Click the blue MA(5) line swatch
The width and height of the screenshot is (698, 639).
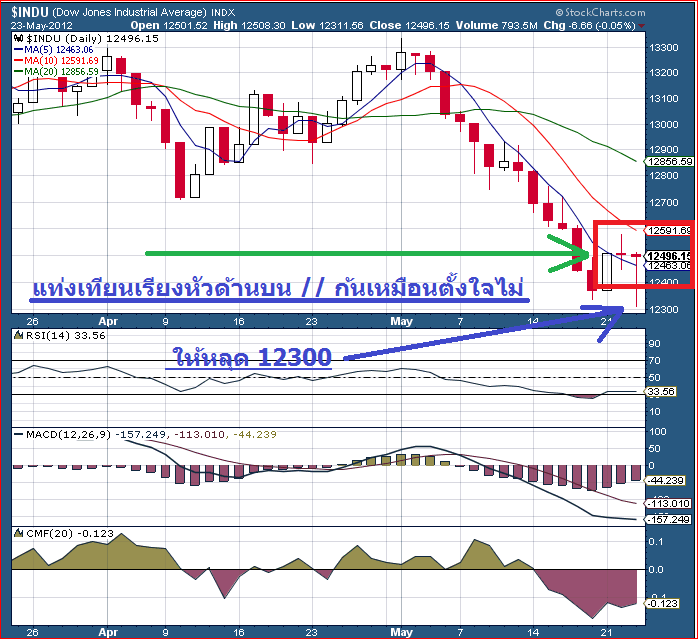tap(19, 50)
